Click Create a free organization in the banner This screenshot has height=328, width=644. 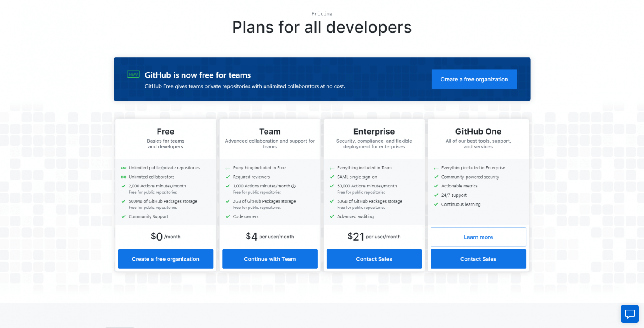click(x=474, y=79)
